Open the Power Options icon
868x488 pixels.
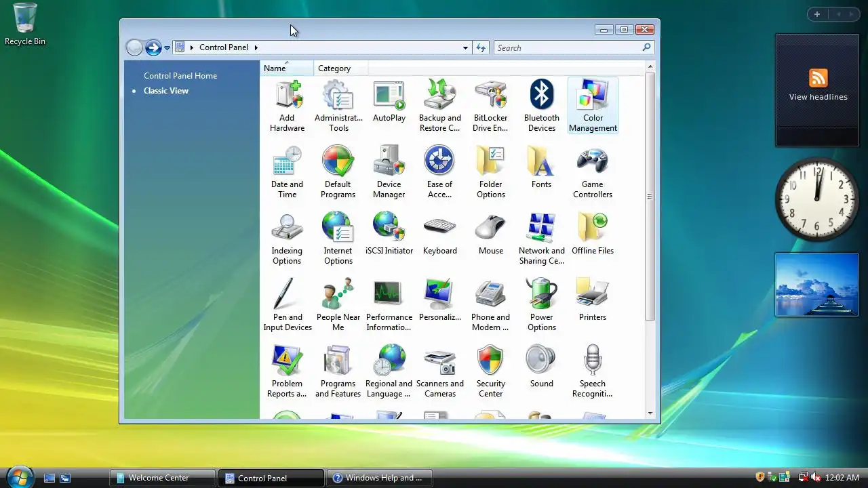(541, 305)
